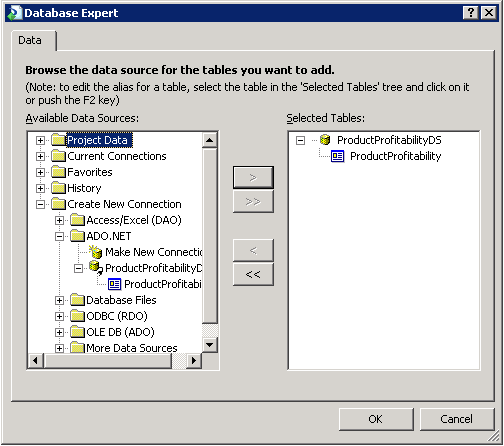
Task: Click the tree's scroll down arrow
Action: tap(210, 345)
